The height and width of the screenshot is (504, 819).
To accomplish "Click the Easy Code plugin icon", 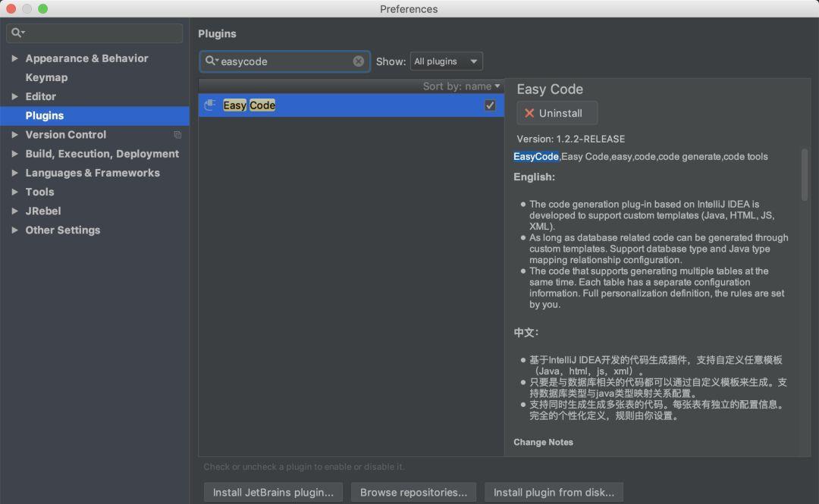I will coord(210,105).
